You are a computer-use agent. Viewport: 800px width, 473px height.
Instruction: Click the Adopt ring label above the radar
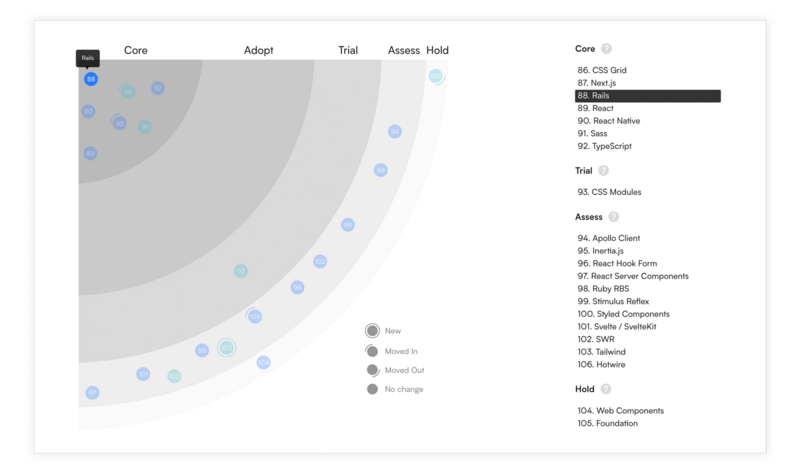tap(259, 50)
